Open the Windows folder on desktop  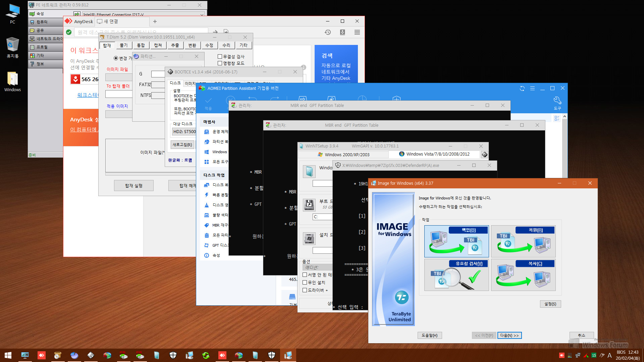point(12,81)
